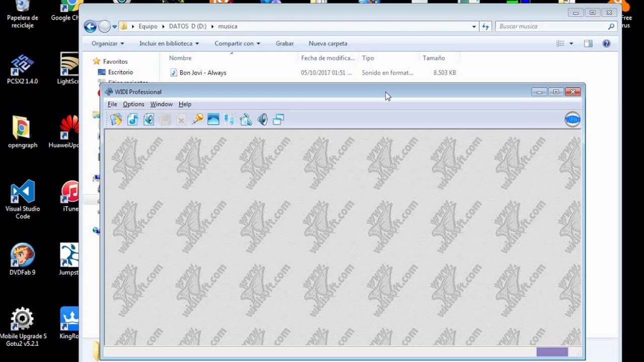Click the Explorer help question mark icon
This screenshot has width=644, height=362.
click(x=606, y=44)
